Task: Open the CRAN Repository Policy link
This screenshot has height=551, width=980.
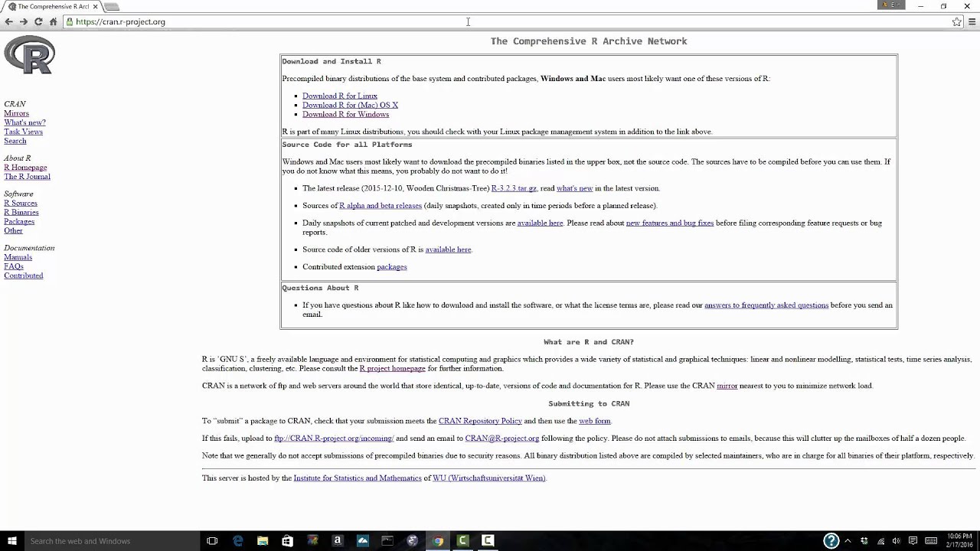Action: (480, 421)
